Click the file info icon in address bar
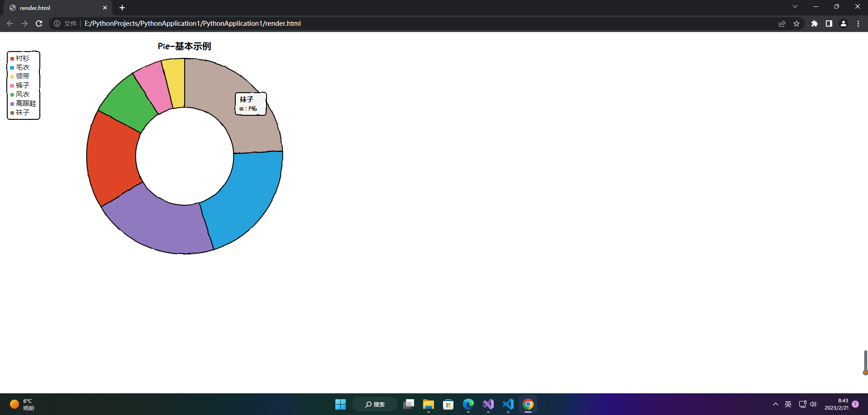Viewport: 868px width, 415px height. tap(57, 24)
